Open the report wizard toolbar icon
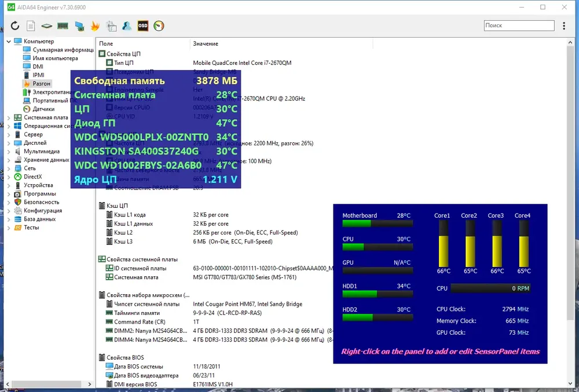The width and height of the screenshot is (579, 392). coord(111,26)
